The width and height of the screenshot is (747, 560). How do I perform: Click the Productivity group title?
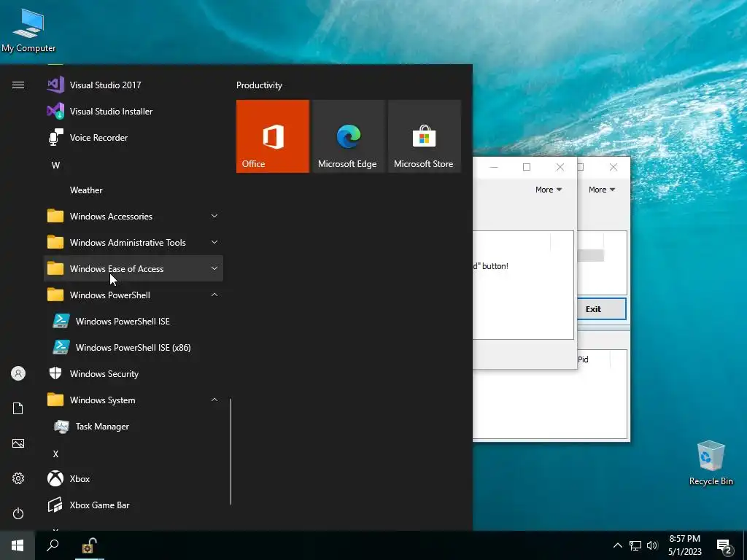pyautogui.click(x=259, y=85)
